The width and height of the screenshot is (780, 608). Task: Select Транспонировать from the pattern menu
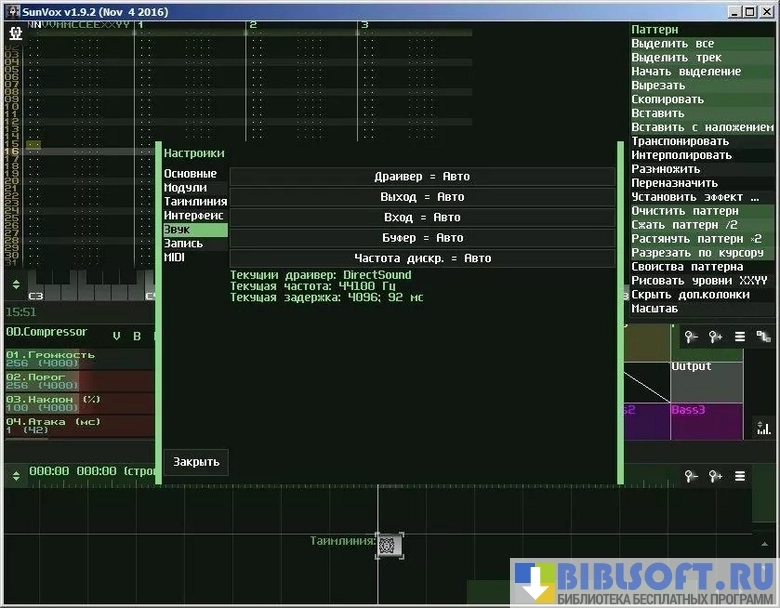(x=680, y=142)
